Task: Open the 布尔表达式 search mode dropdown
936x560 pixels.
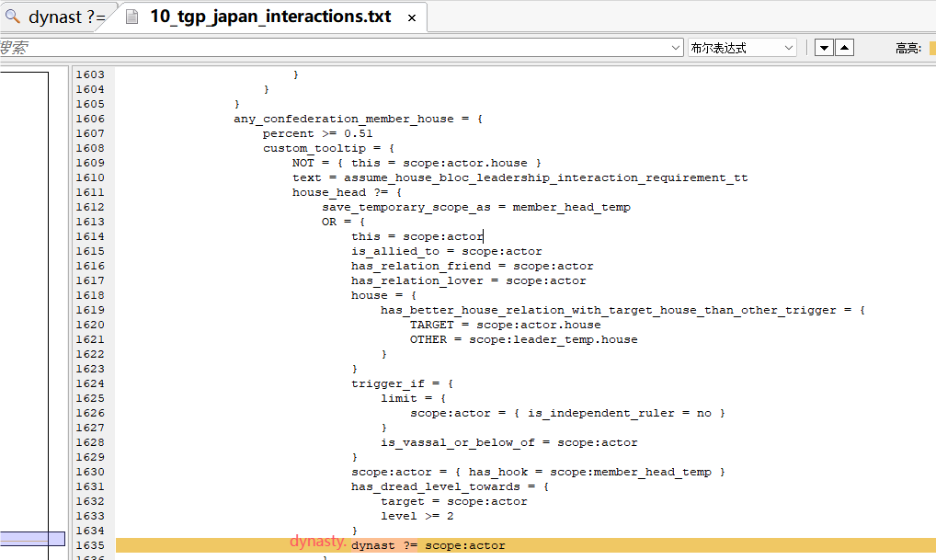Action: (x=742, y=48)
